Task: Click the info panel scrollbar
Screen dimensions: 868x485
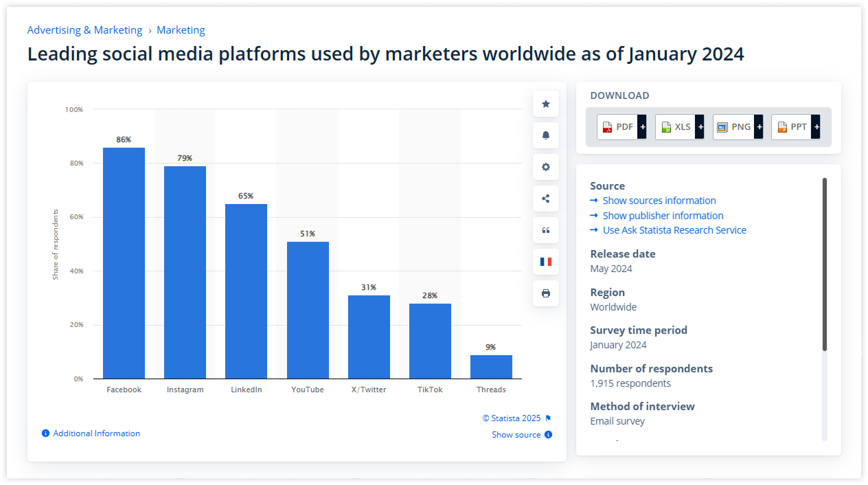Action: pyautogui.click(x=825, y=264)
